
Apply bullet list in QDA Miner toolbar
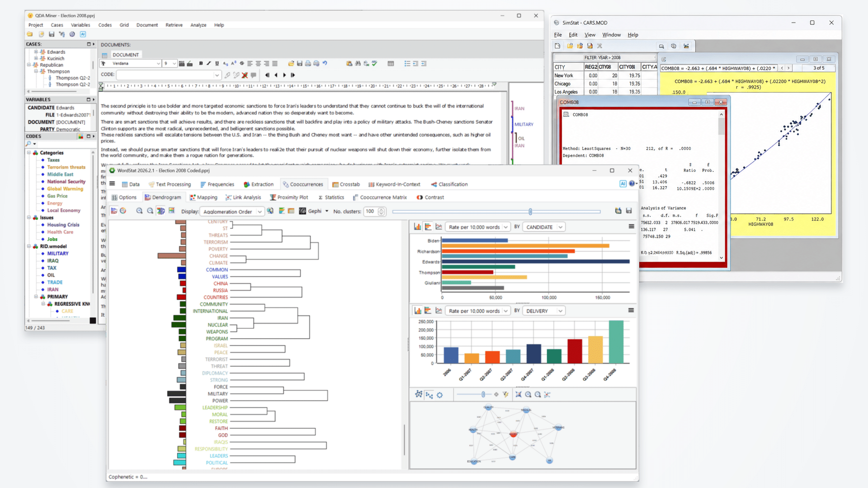[407, 64]
